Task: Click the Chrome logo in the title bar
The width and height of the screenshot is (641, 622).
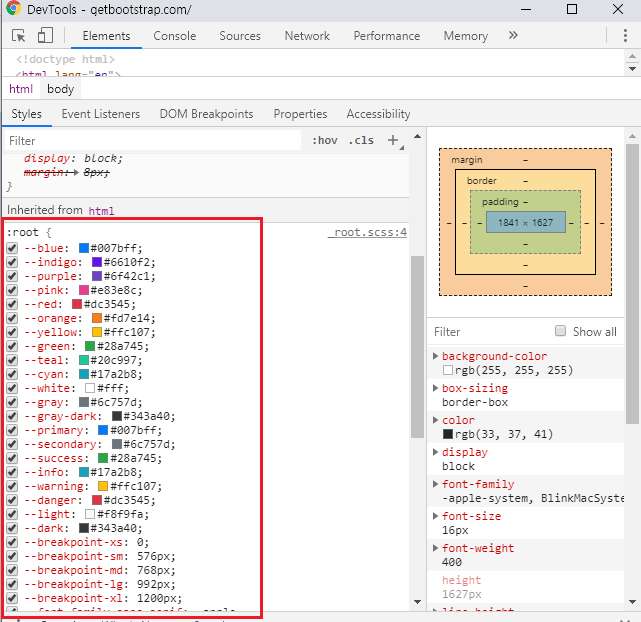Action: point(13,8)
